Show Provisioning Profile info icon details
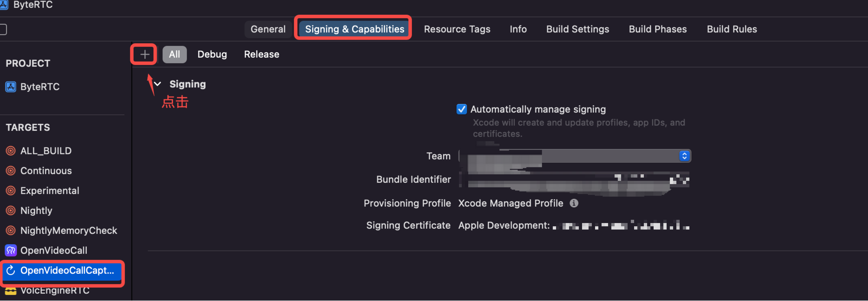Screen dimensions: 868x301 point(574,203)
